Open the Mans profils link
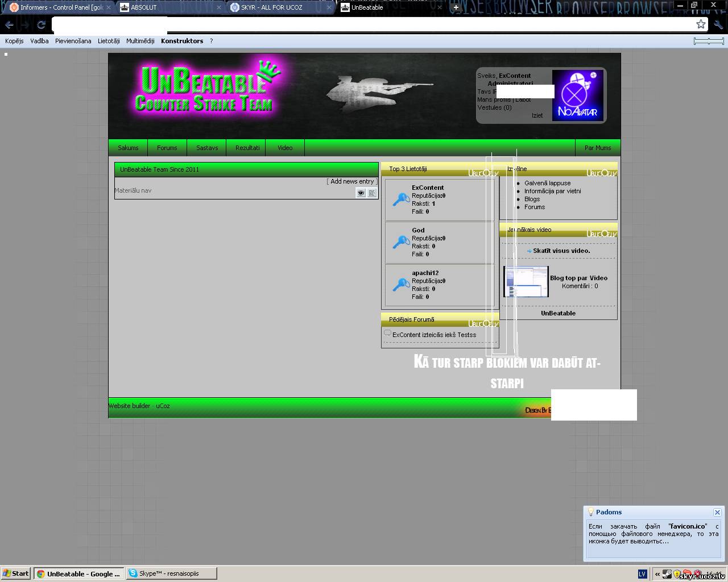The height and width of the screenshot is (582, 728). 494,99
